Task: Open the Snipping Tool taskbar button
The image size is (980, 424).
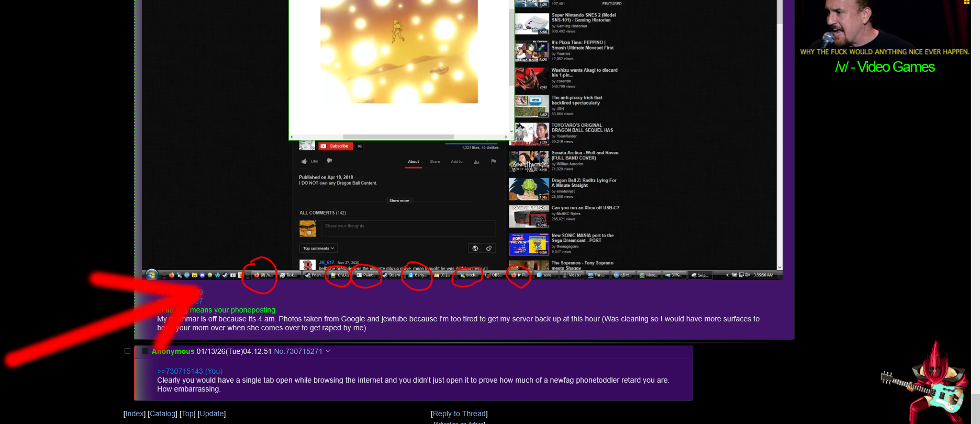Action: coord(700,275)
